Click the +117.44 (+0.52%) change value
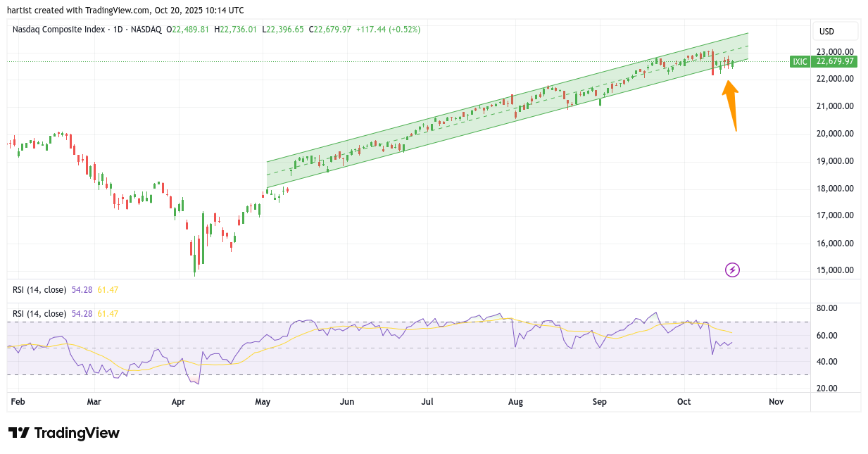The image size is (868, 454). tap(389, 30)
